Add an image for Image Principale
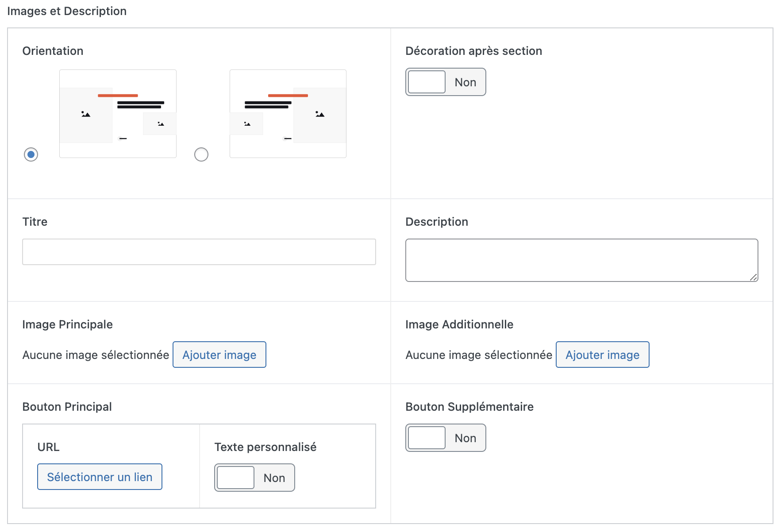 (219, 355)
